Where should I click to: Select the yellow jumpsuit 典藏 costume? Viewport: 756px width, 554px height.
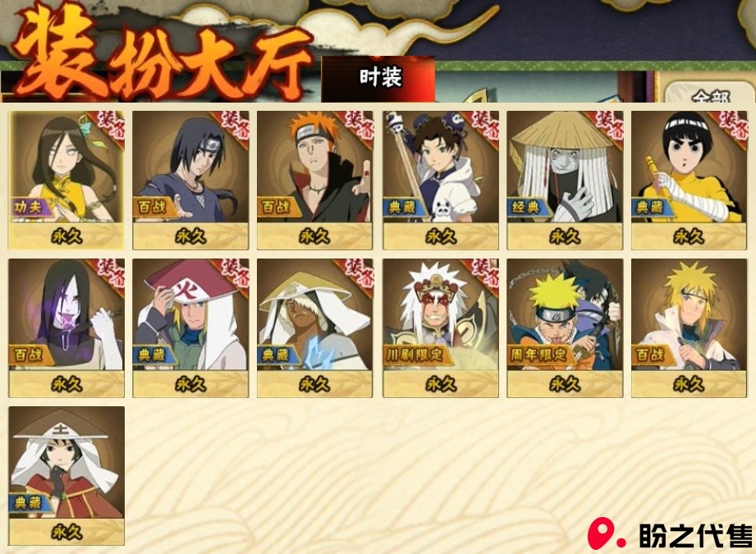[x=689, y=180]
